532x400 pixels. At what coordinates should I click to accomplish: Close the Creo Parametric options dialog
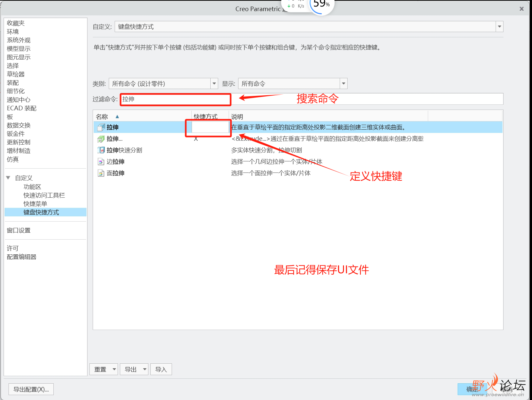[522, 9]
